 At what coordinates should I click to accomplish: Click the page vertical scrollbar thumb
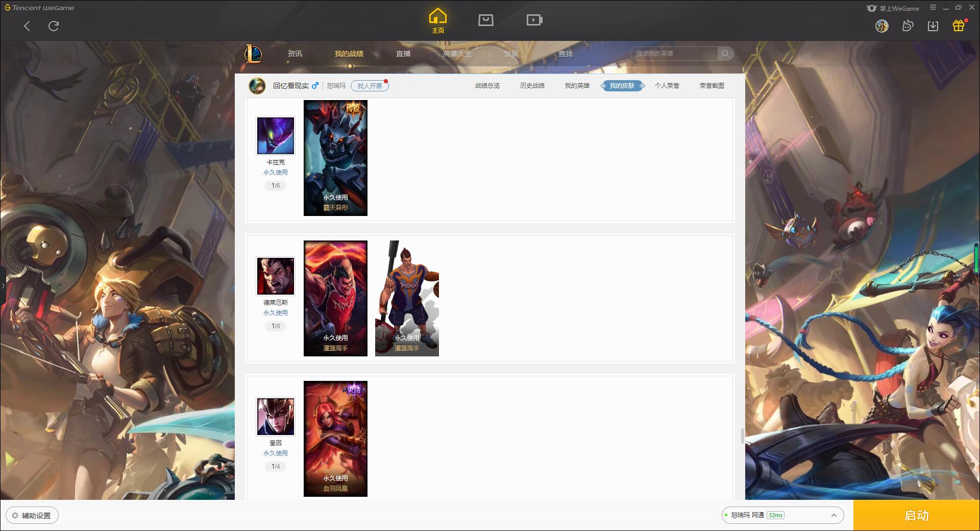743,437
